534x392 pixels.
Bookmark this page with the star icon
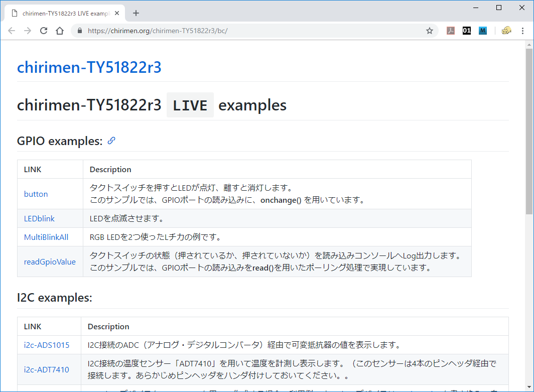pyautogui.click(x=429, y=31)
